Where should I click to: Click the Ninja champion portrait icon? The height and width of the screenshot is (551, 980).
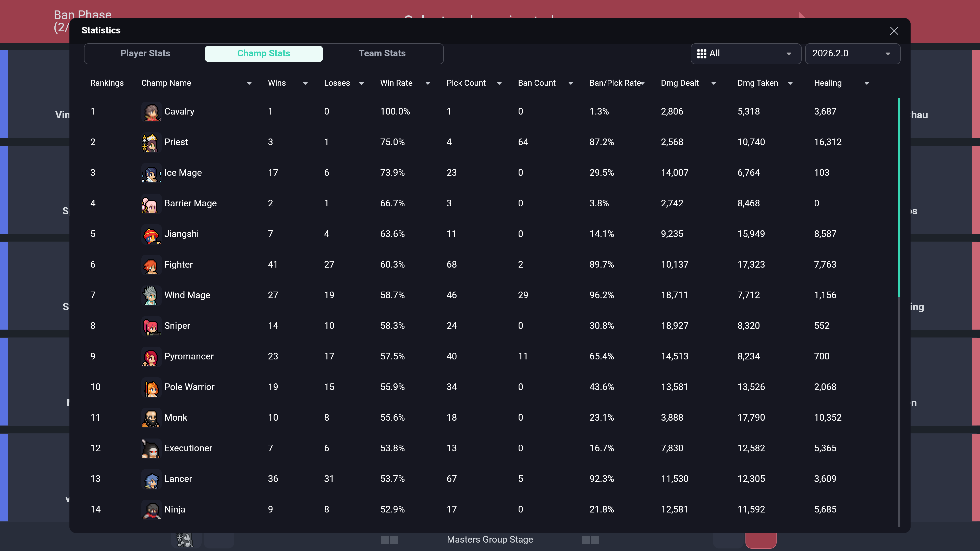pyautogui.click(x=151, y=510)
